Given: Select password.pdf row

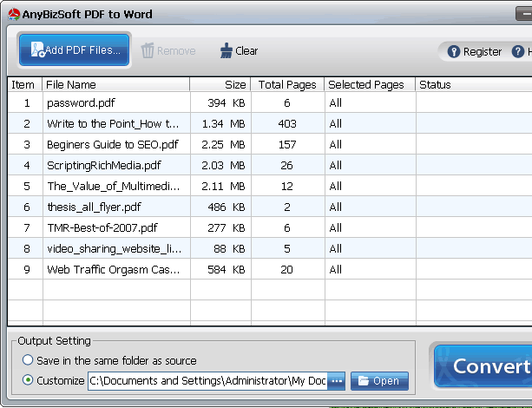Looking at the screenshot, I should click(270, 102).
